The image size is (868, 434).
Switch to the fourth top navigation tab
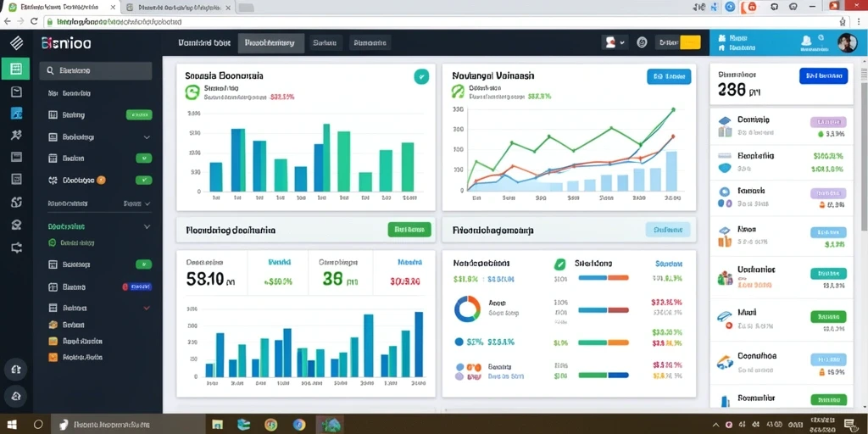coord(370,42)
